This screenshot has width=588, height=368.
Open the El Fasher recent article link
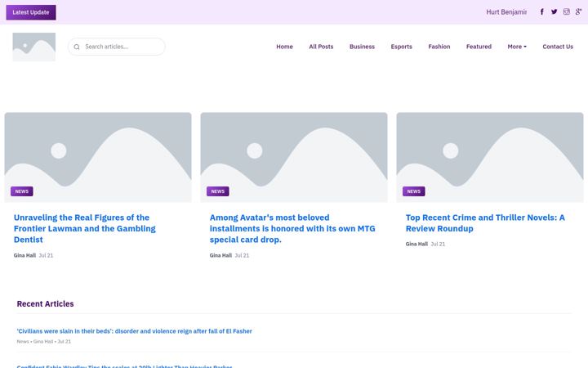pos(134,331)
